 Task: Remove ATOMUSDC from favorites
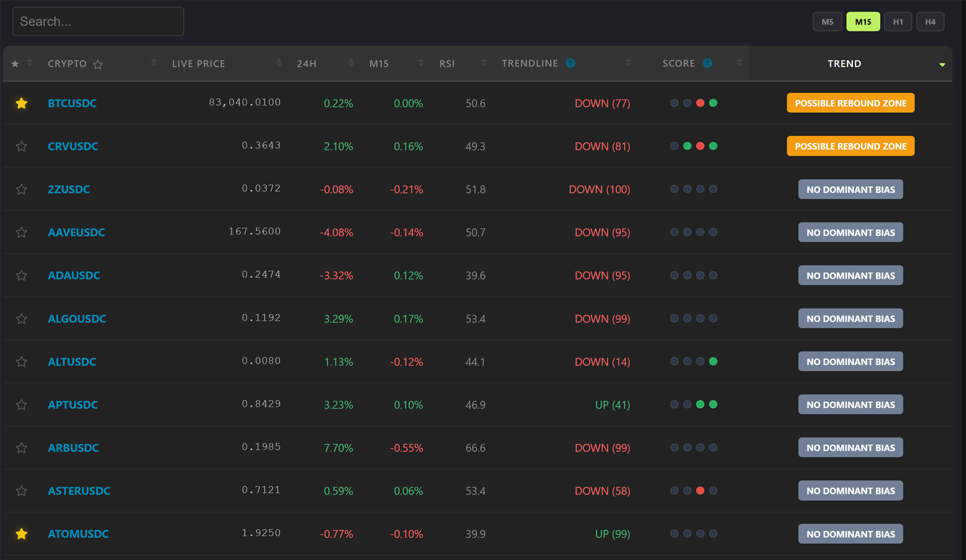click(22, 533)
